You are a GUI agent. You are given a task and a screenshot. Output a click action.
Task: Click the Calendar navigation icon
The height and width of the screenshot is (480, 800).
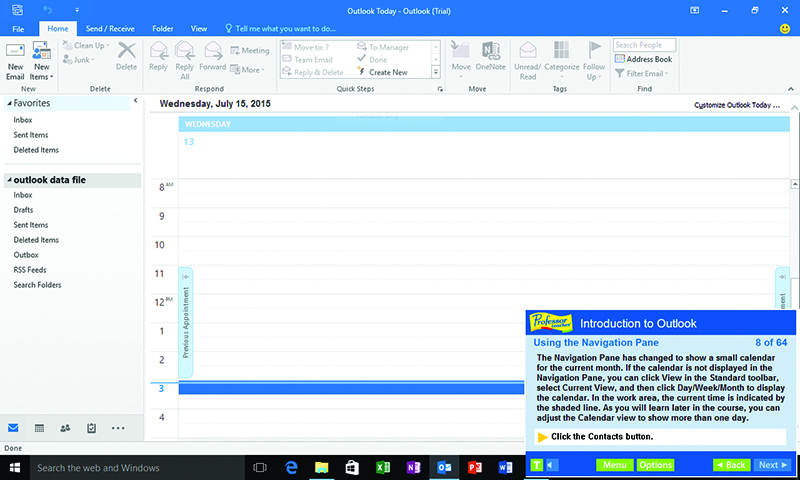(39, 428)
